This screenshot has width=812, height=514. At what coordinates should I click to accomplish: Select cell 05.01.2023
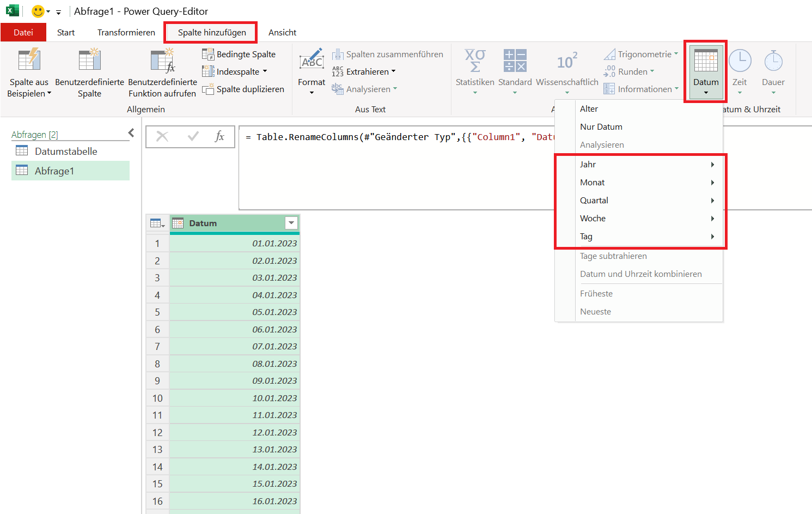235,312
